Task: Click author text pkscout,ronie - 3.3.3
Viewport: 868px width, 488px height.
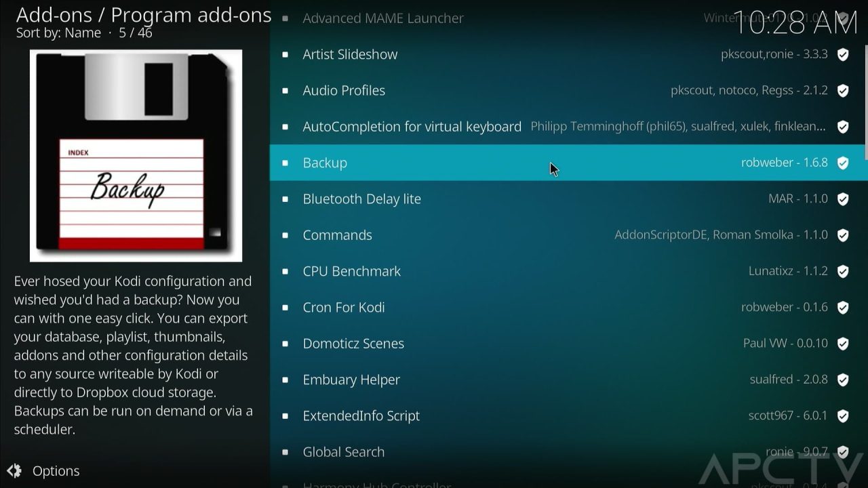Action: tap(774, 54)
